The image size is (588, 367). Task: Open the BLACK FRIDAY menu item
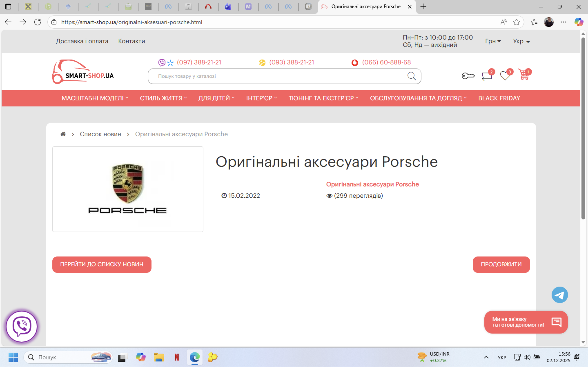coord(499,98)
